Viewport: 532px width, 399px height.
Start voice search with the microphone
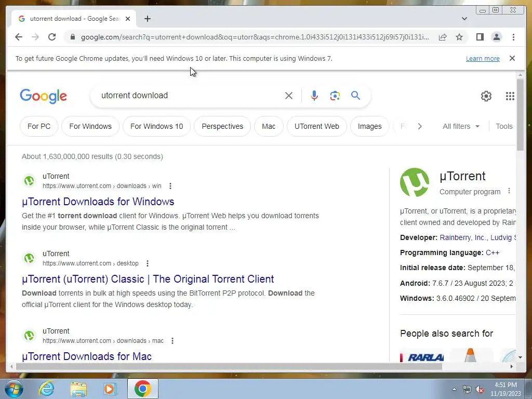tap(314, 96)
